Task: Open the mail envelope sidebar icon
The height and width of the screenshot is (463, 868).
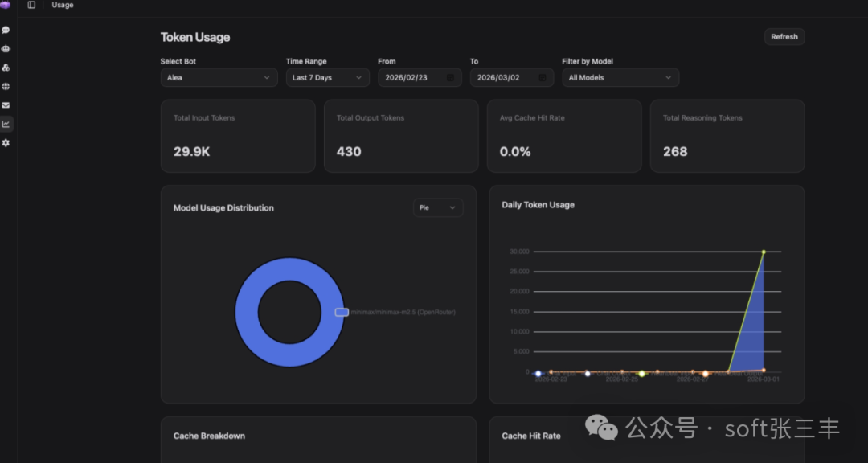Action: [6, 105]
